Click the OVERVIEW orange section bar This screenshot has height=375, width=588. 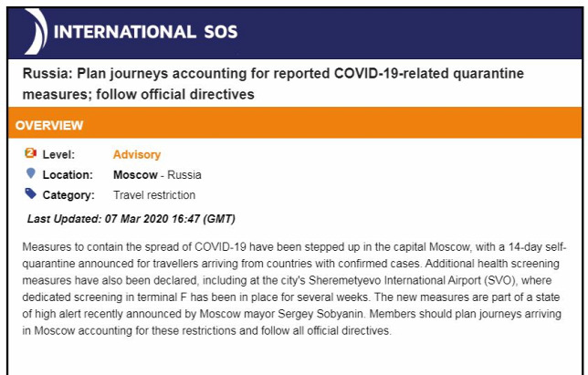[295, 123]
